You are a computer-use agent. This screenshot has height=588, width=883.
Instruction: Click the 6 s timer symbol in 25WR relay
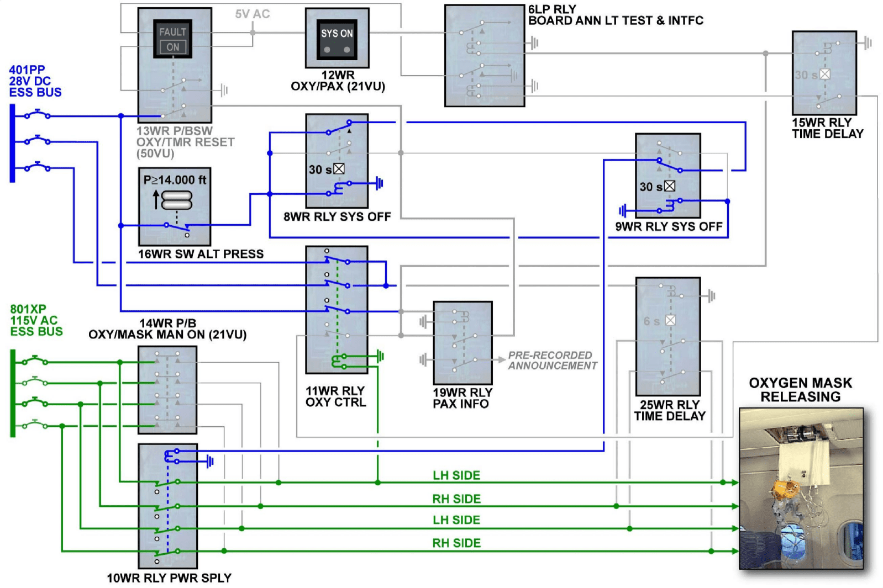click(670, 320)
